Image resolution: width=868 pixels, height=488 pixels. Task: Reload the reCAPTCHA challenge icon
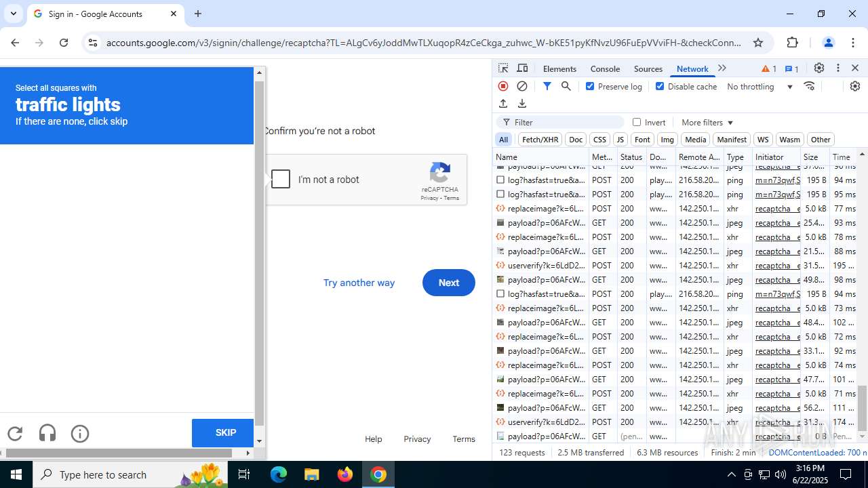click(15, 434)
